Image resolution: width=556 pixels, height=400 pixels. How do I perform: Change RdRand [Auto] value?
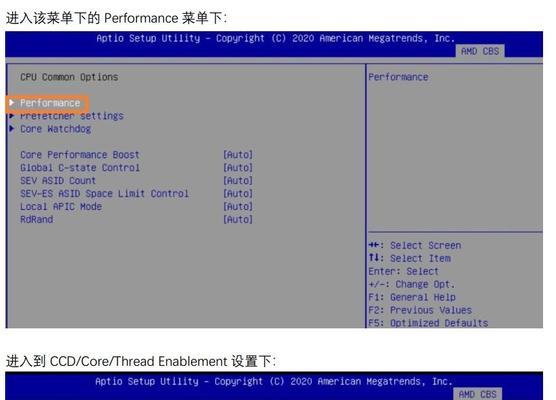coord(238,220)
